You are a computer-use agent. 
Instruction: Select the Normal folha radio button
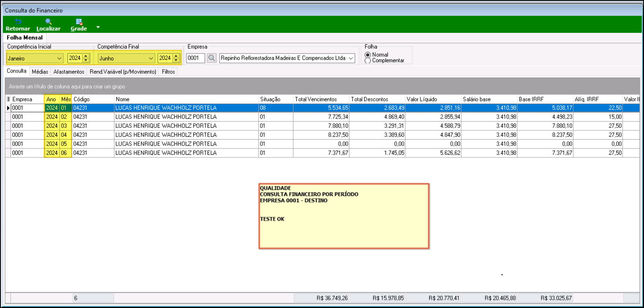point(368,55)
